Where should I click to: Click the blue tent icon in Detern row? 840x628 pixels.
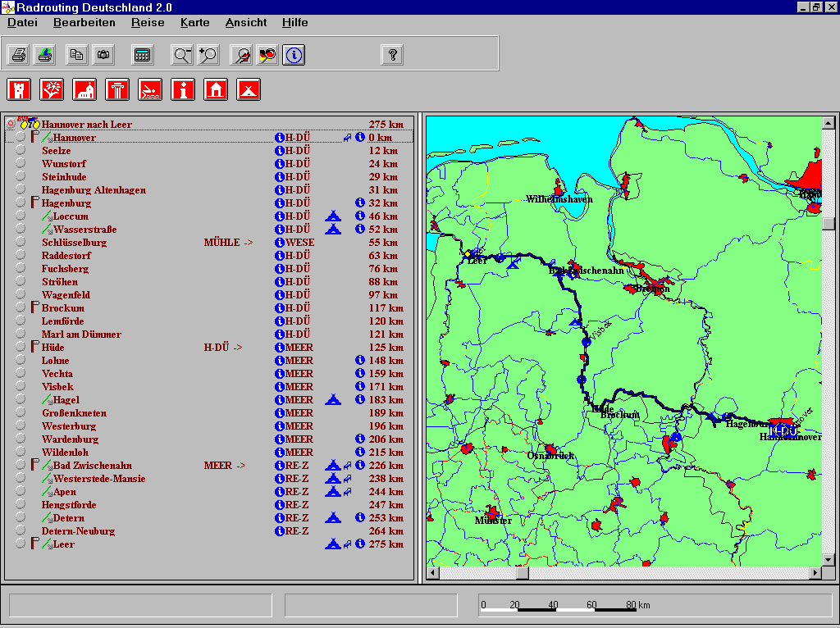point(333,517)
